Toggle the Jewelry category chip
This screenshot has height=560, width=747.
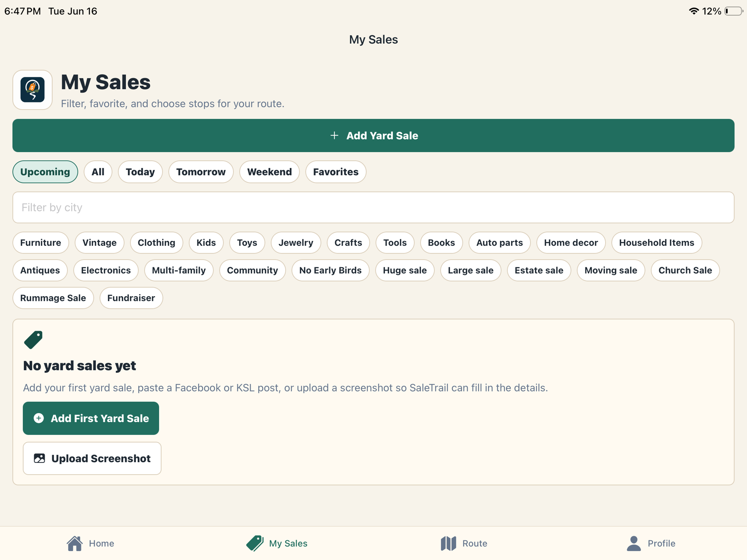[x=296, y=243]
